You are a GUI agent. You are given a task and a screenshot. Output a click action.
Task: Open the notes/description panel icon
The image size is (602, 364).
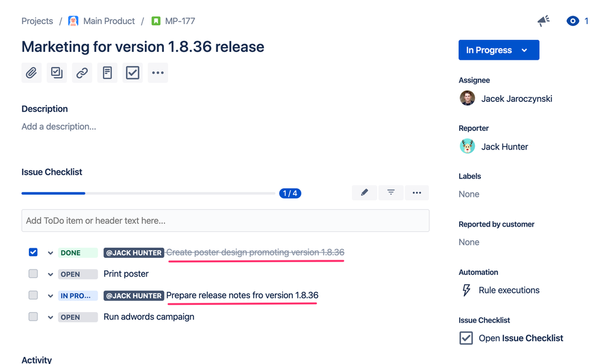[107, 72]
